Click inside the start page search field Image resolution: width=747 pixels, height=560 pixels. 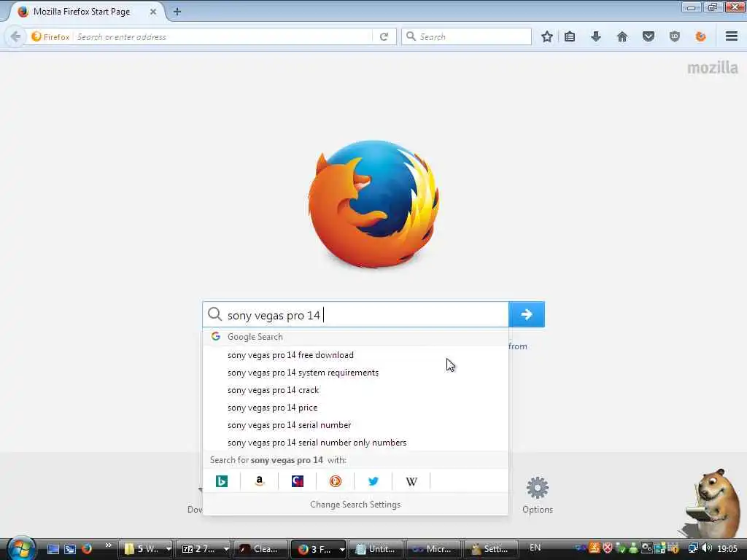coord(355,314)
